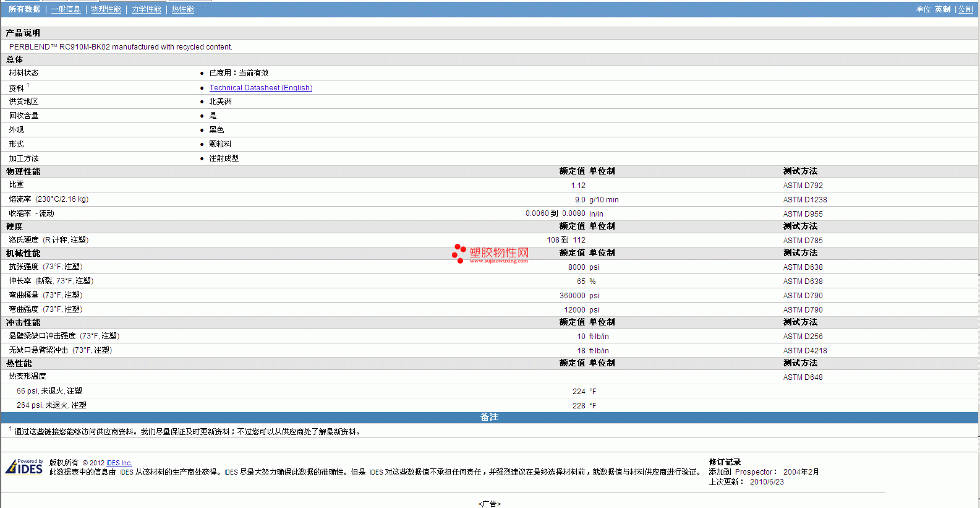The width and height of the screenshot is (980, 508).
Task: Click the 机械性能 section header
Action: tap(23, 254)
